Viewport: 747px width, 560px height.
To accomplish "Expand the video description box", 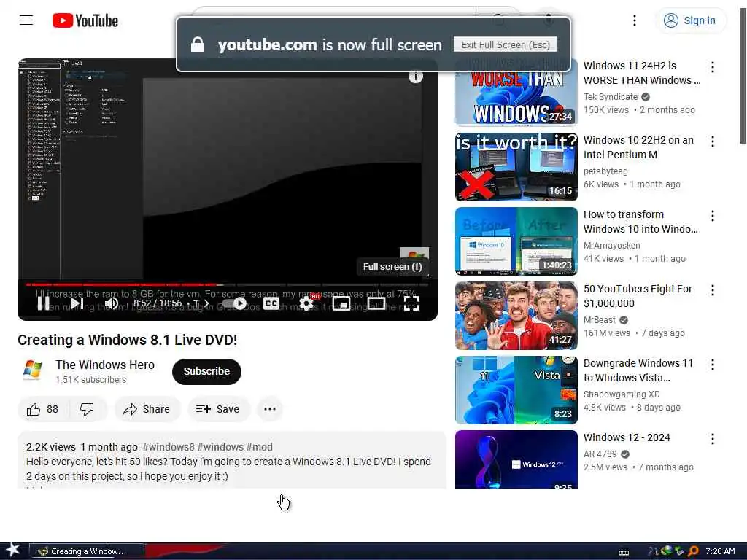I will tap(231, 460).
